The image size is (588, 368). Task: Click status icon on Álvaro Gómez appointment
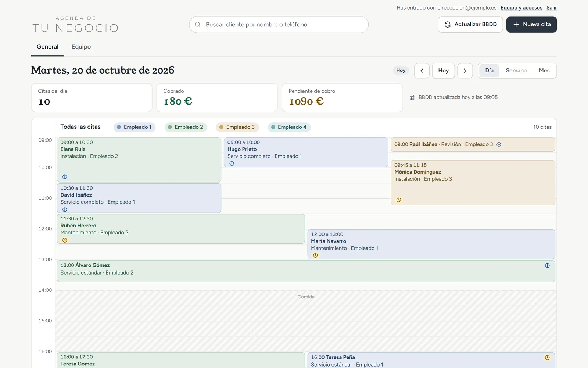tap(547, 266)
